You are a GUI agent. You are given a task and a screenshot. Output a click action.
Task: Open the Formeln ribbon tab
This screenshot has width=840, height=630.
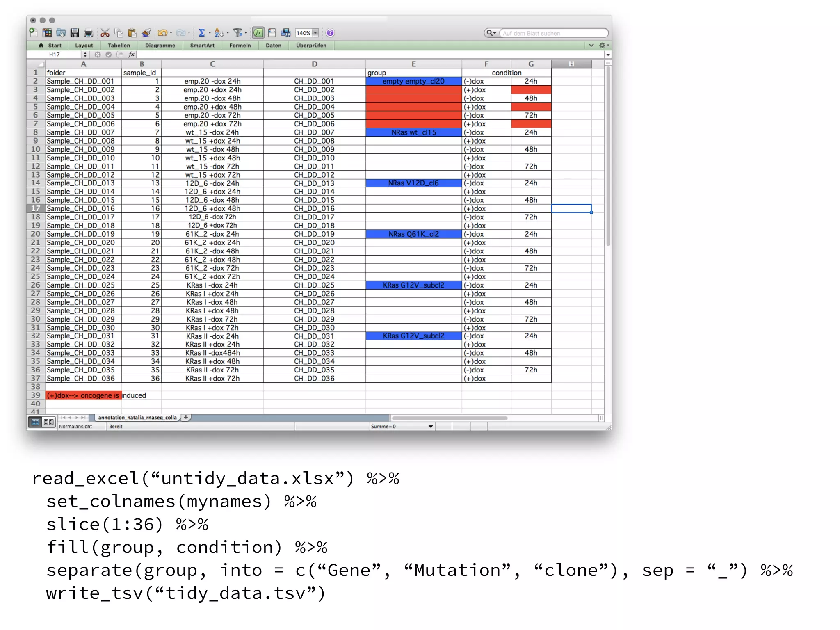tap(240, 46)
